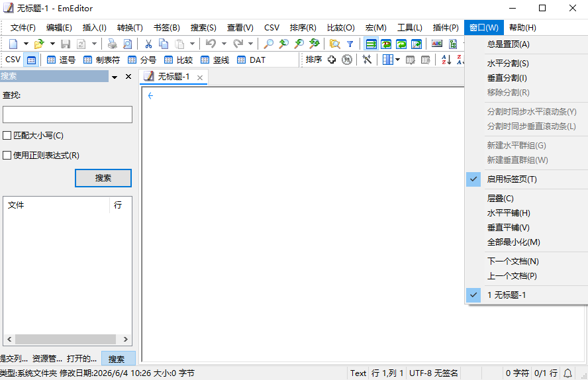The image size is (588, 380).
Task: Click the Replace icon with two green arrows
Action: coord(315,44)
